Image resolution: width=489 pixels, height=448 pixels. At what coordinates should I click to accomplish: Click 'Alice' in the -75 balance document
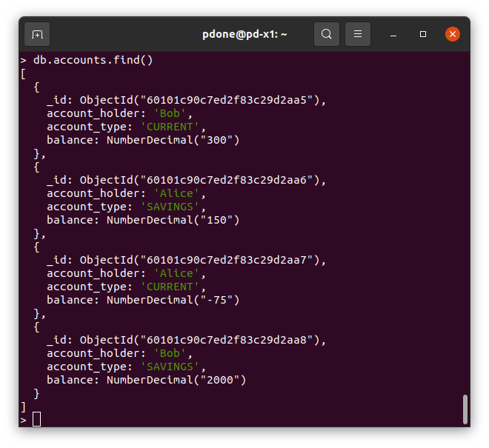(x=176, y=273)
